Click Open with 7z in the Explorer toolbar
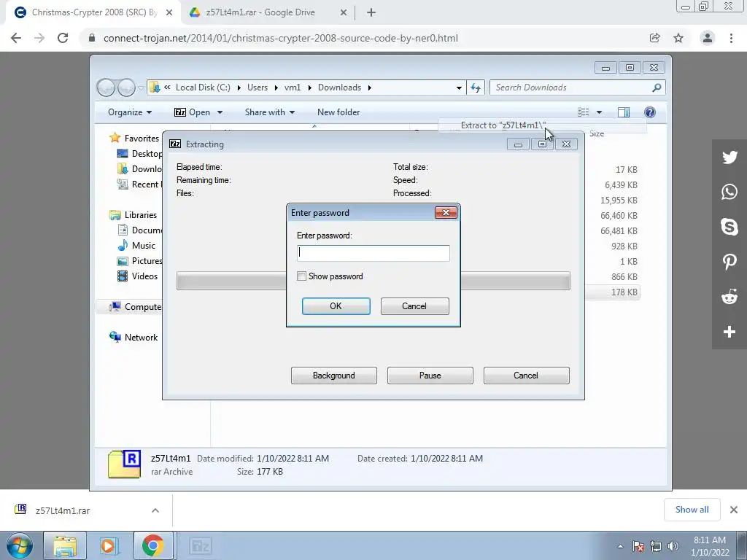The width and height of the screenshot is (747, 560). (x=192, y=112)
